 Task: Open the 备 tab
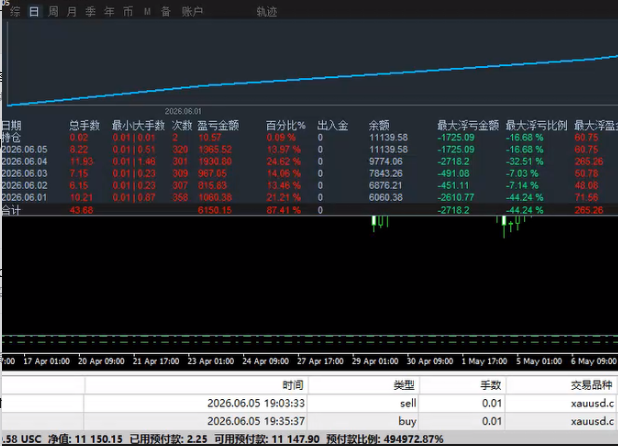coord(166,11)
